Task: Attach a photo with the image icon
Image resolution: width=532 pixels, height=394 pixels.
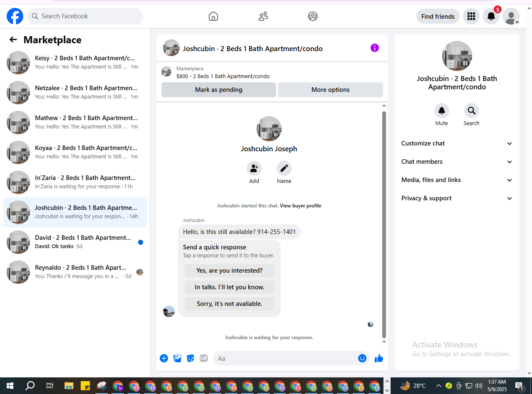Action: click(x=177, y=358)
